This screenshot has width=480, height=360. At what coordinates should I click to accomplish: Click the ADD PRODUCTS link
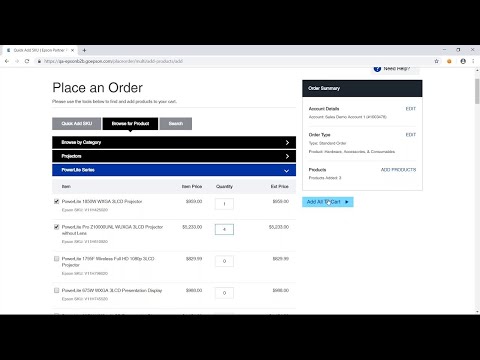(x=398, y=170)
